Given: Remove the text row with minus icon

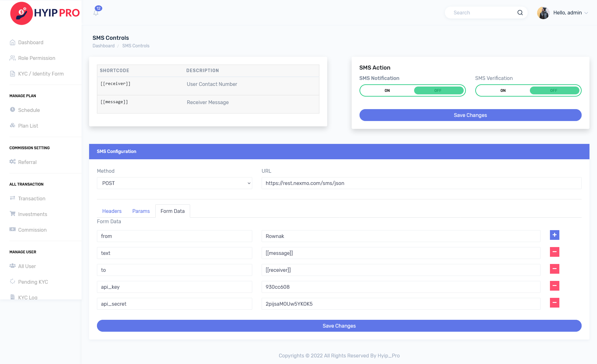Looking at the screenshot, I should (x=554, y=252).
